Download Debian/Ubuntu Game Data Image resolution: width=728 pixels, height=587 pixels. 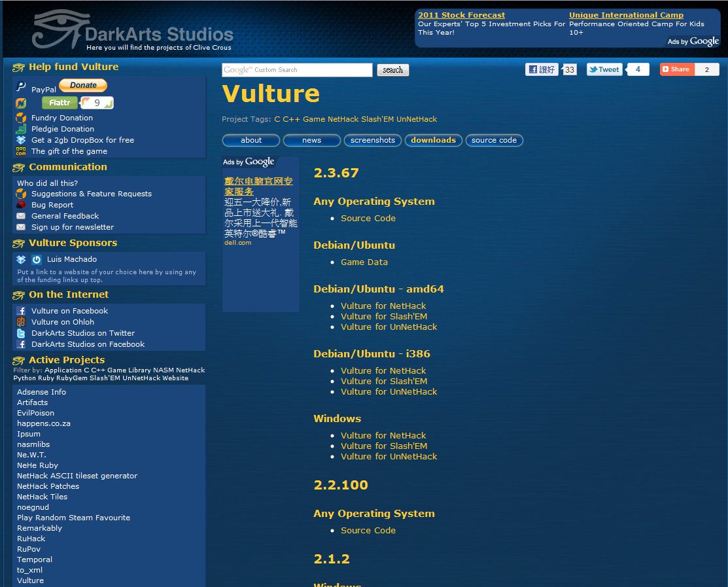click(364, 262)
